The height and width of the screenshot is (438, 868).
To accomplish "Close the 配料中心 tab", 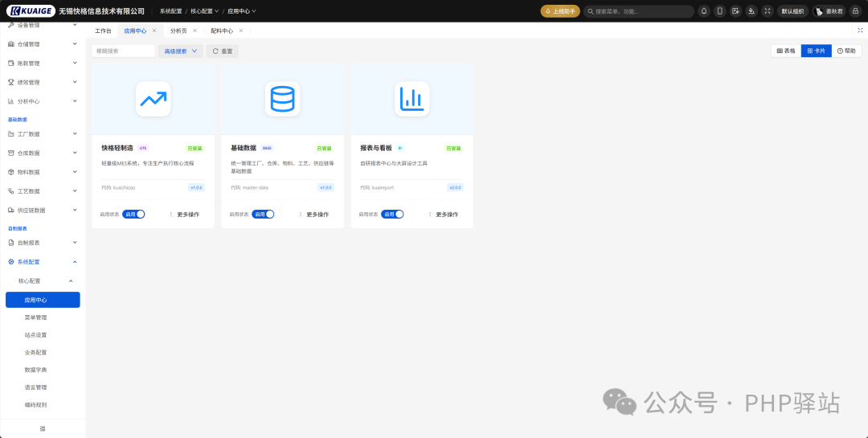I will coord(241,31).
